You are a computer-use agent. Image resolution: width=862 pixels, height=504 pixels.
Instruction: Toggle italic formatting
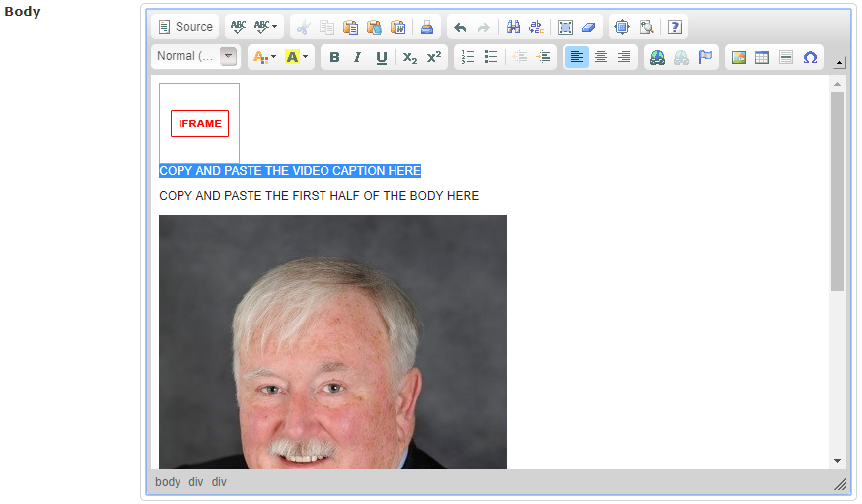click(x=357, y=57)
